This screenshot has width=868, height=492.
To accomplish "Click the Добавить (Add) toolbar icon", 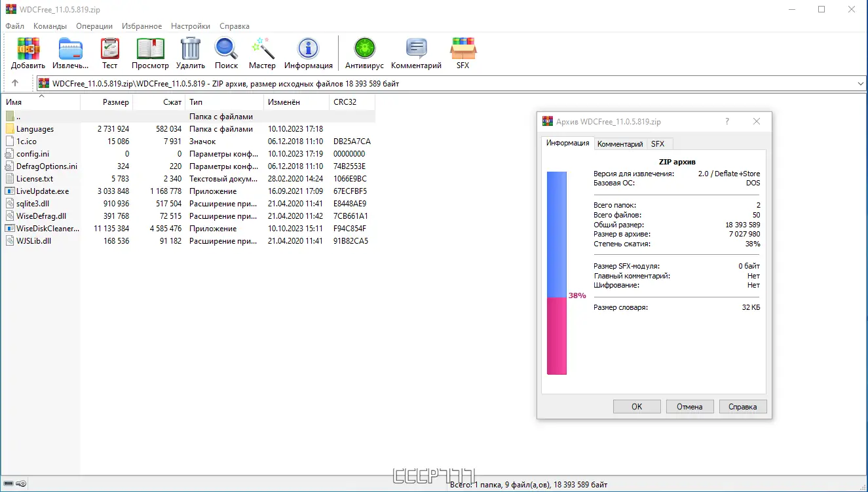I will pos(28,48).
